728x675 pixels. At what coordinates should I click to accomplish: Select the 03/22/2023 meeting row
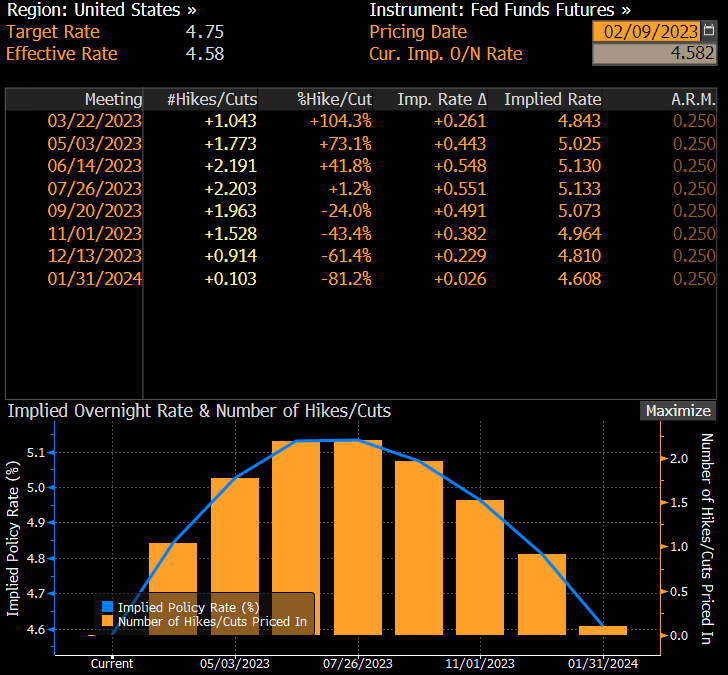pos(95,121)
